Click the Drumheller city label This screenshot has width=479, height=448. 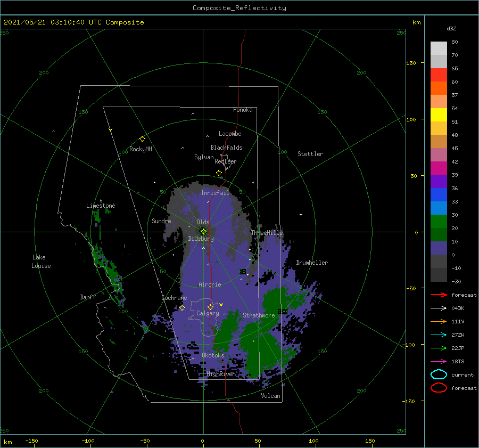click(x=312, y=263)
